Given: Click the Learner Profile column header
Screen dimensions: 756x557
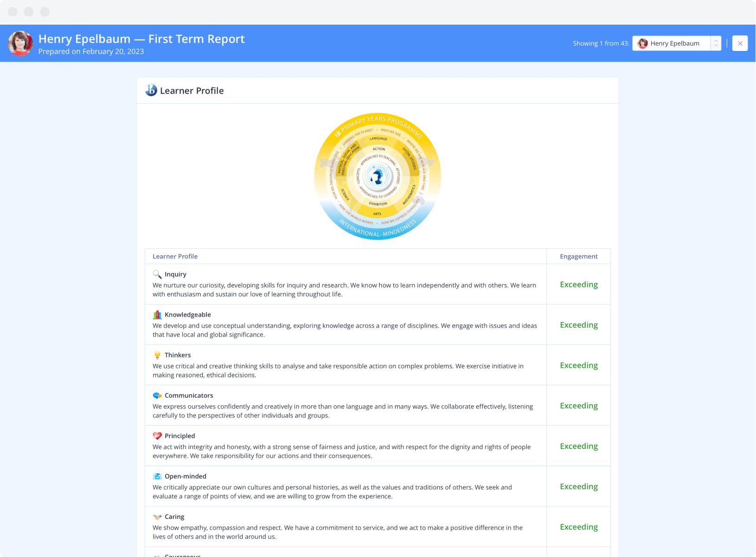Looking at the screenshot, I should coord(175,256).
